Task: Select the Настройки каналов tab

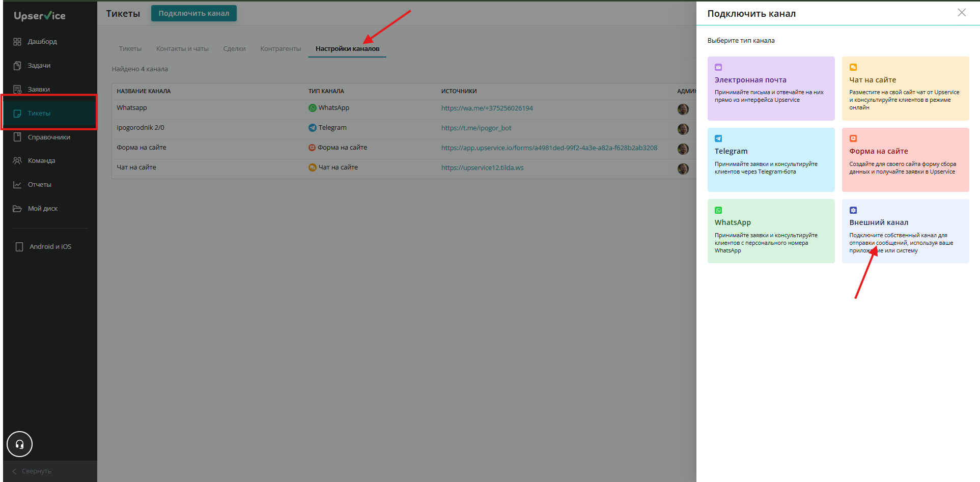Action: (347, 49)
